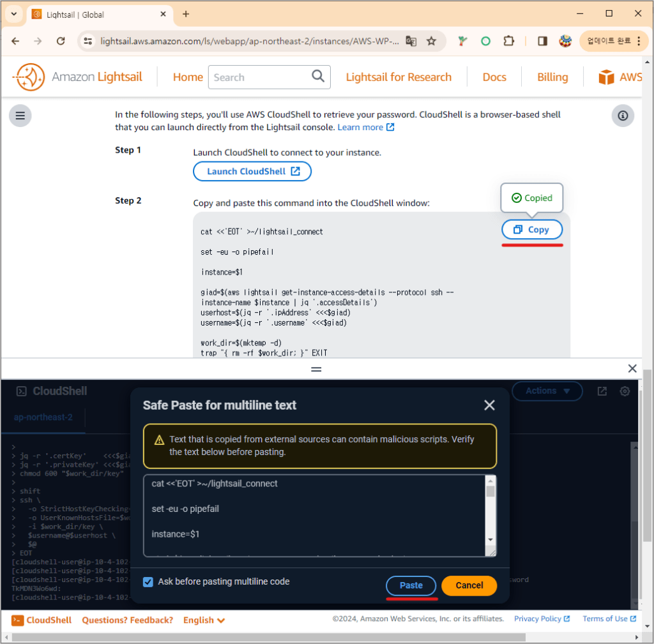Open the Terms of Use link
654x644 pixels.
coord(609,618)
